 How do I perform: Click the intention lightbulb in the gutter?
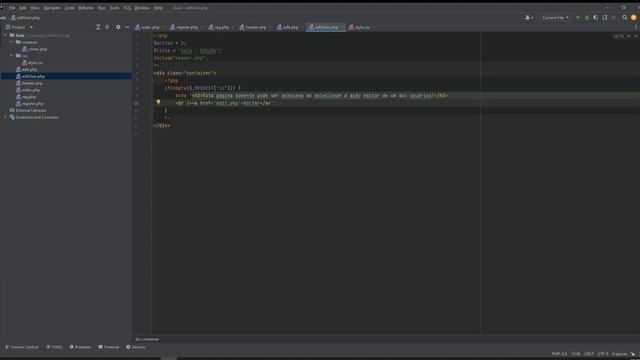tap(158, 102)
